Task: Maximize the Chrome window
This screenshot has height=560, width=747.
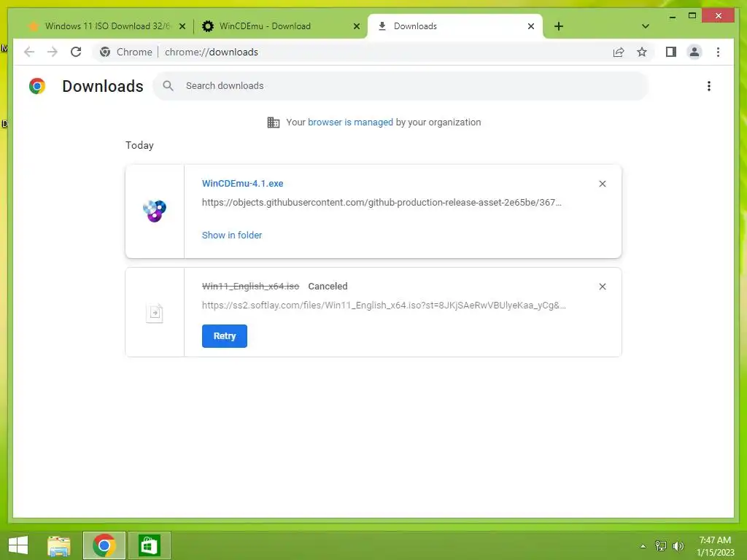Action: pyautogui.click(x=692, y=16)
